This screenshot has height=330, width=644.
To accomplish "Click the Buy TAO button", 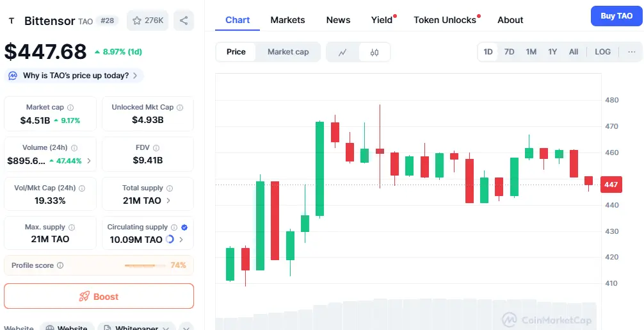I will pos(616,16).
